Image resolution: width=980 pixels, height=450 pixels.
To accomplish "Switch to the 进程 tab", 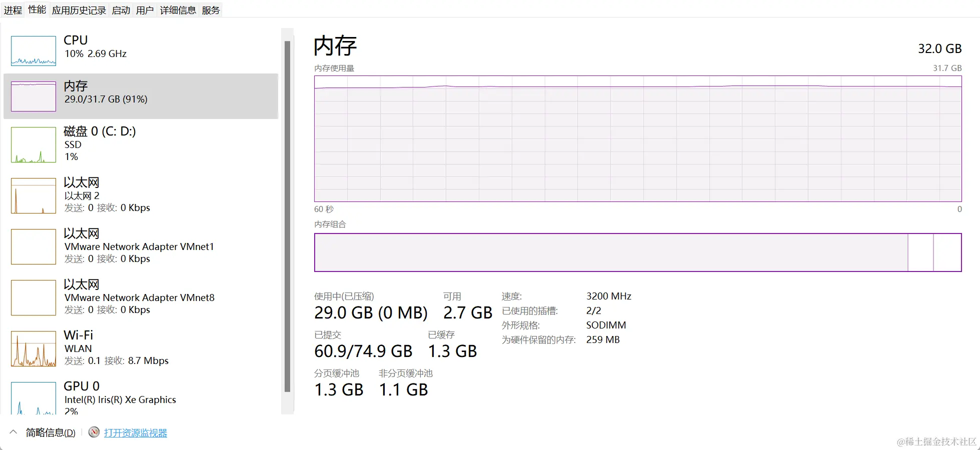I will click(x=13, y=10).
